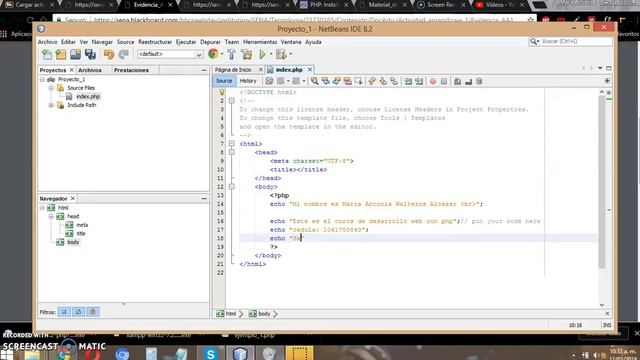The height and width of the screenshot is (360, 640).
Task: Click the Previous Bookmark editor icon
Action: coord(372,81)
